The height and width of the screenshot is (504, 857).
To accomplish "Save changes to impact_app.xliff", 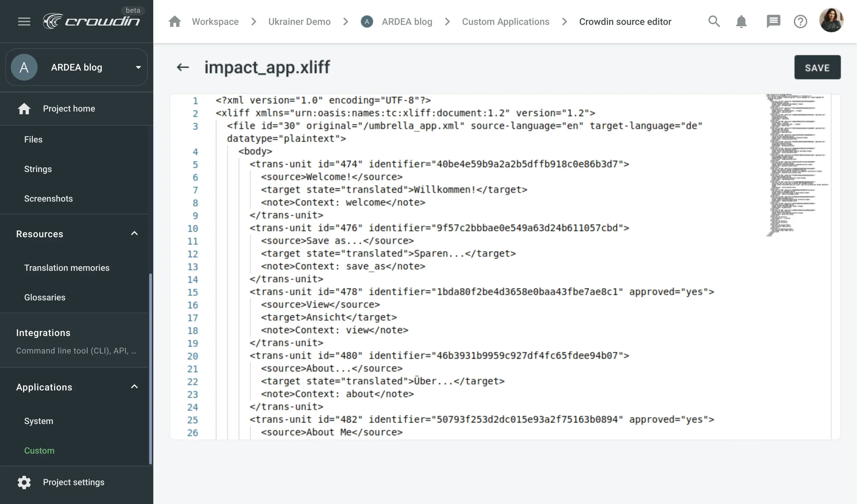I will point(817,67).
